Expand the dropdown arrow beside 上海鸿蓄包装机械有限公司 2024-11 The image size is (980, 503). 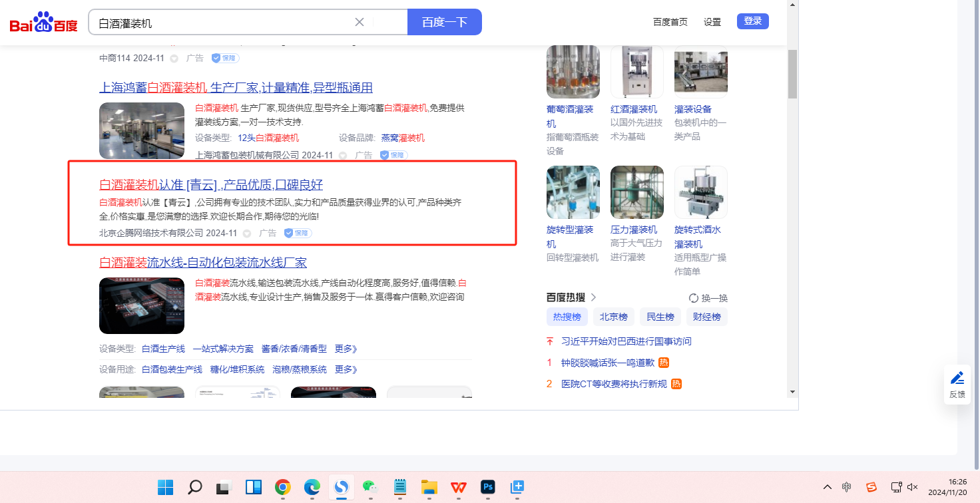click(x=343, y=156)
